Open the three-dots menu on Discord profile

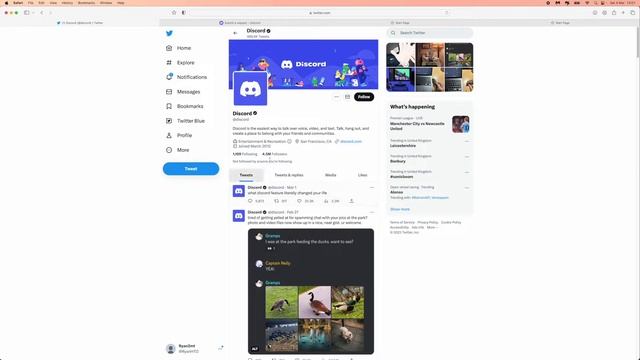pyautogui.click(x=336, y=97)
